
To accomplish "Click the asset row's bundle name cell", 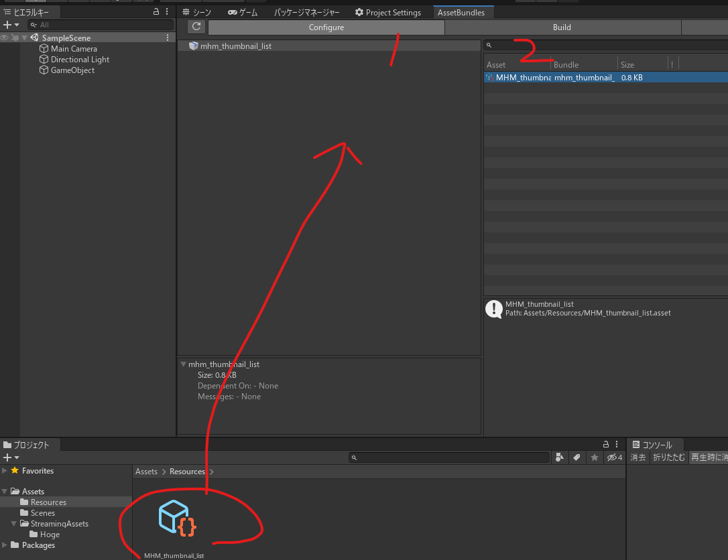I will (584, 78).
